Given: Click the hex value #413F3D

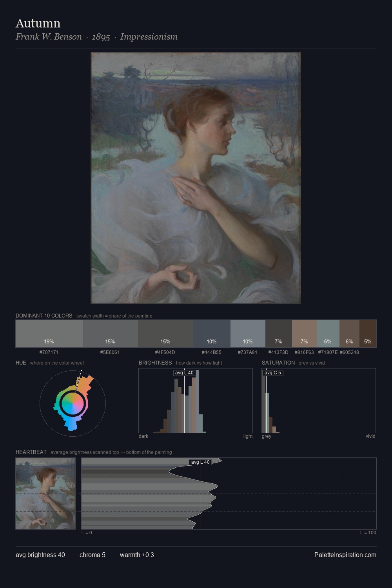Looking at the screenshot, I should coord(278,352).
